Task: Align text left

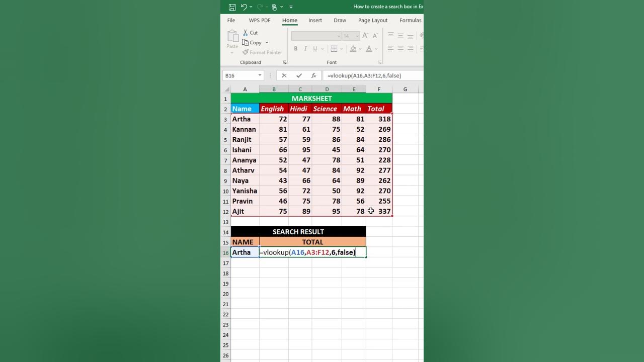Action: coord(391,49)
